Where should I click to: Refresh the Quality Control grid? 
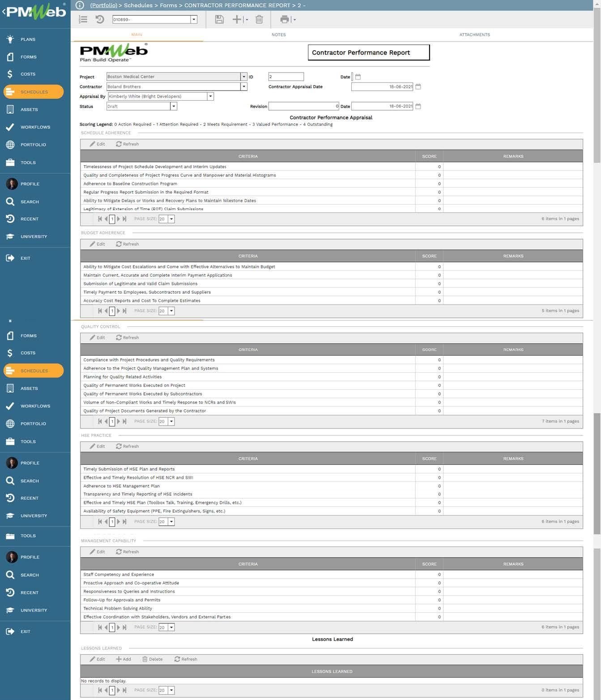click(x=128, y=338)
